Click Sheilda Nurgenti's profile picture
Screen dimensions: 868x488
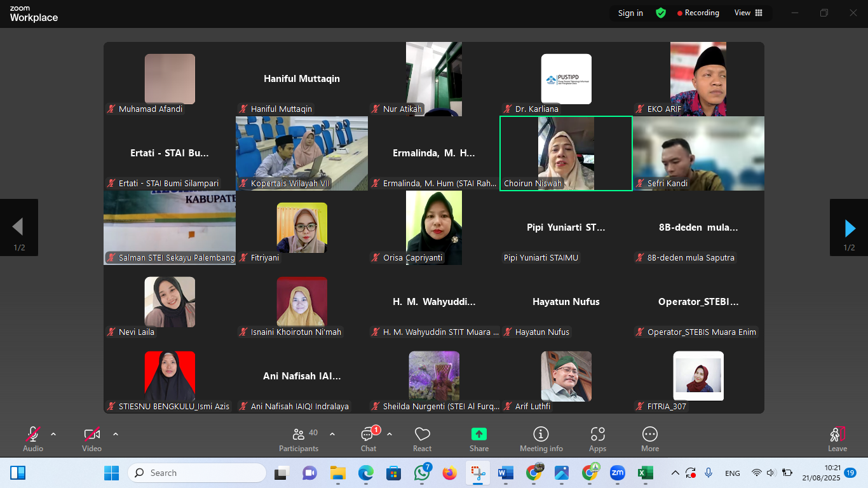(434, 376)
